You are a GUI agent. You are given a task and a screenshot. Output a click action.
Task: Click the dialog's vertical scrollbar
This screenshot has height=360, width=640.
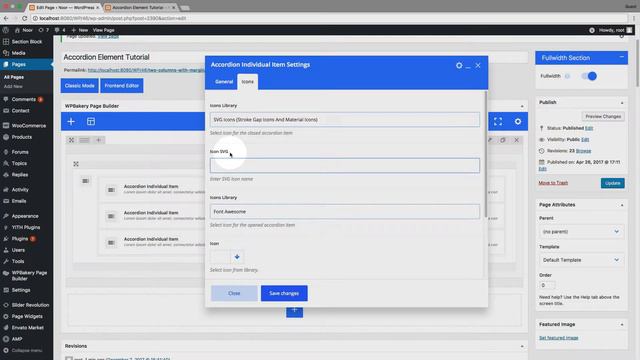[485, 154]
